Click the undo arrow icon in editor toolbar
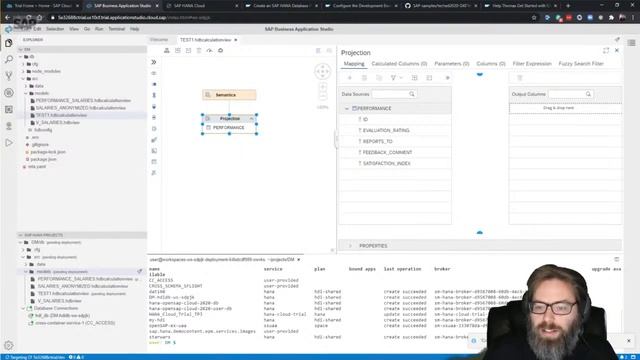The width and height of the screenshot is (640, 360). (209, 51)
